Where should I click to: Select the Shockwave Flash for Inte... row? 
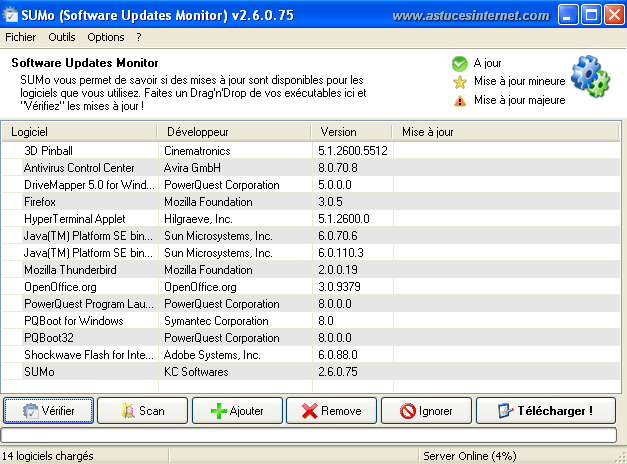[x=311, y=354]
